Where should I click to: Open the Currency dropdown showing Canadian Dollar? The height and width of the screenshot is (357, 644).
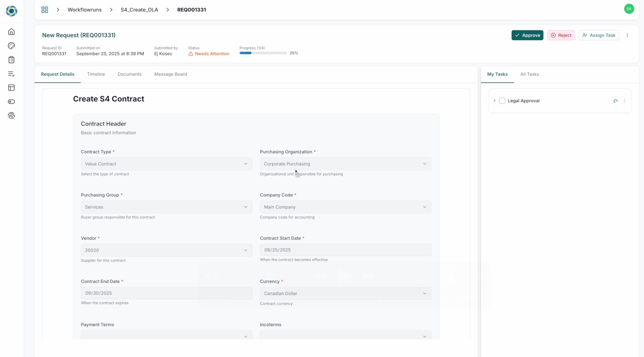tap(345, 293)
